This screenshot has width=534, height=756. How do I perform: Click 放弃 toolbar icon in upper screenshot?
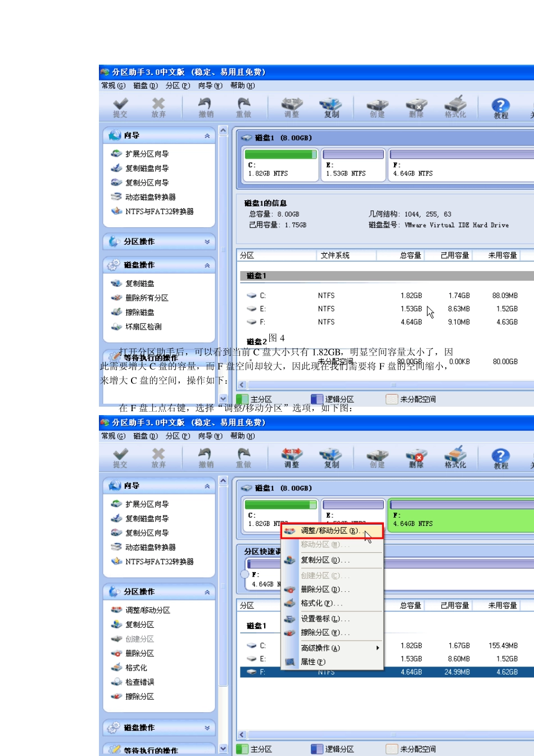pyautogui.click(x=159, y=108)
